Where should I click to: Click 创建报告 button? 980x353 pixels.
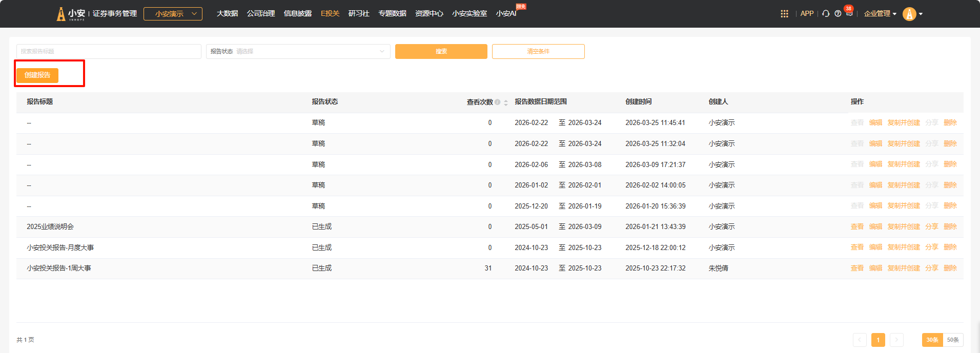coord(37,75)
